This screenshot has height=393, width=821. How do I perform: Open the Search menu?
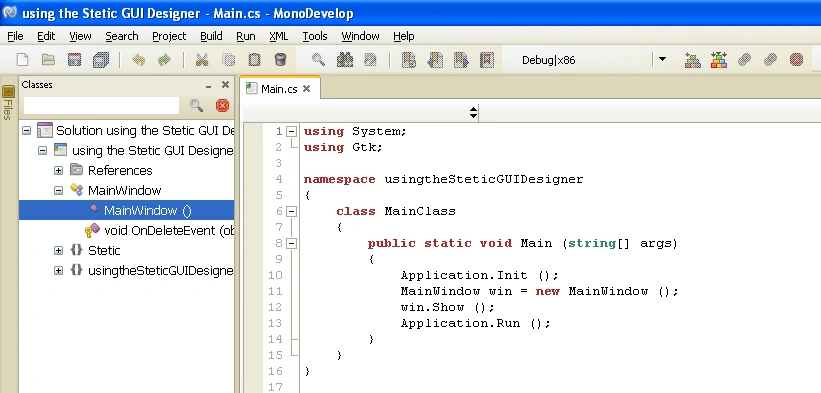pyautogui.click(x=121, y=36)
